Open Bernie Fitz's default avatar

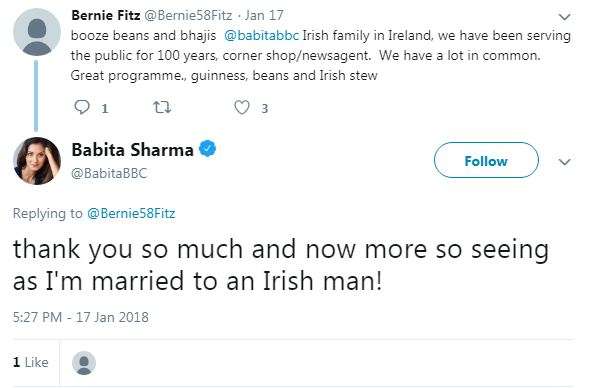(37, 32)
